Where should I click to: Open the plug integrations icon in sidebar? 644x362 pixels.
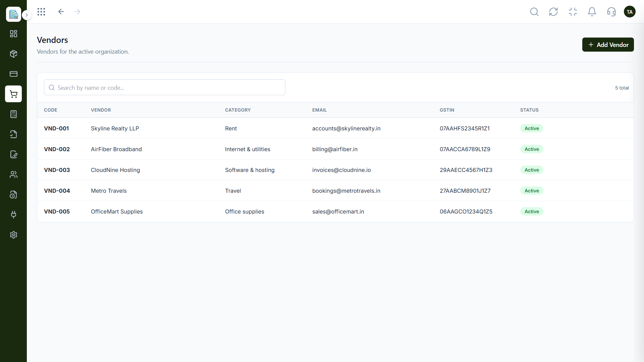13,215
